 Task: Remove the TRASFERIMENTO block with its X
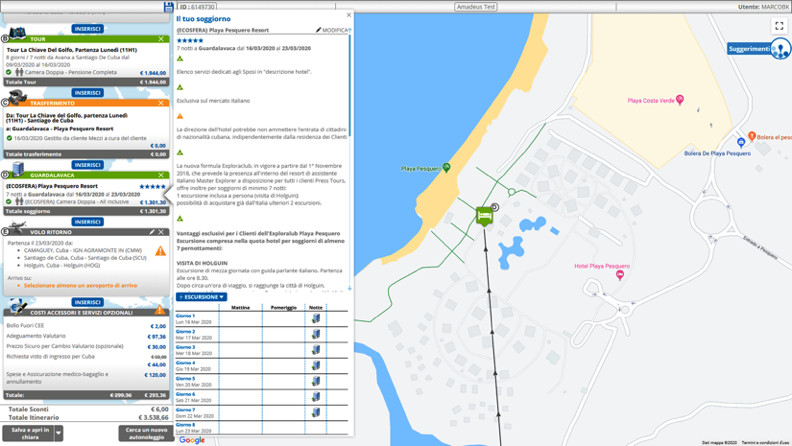point(161,103)
